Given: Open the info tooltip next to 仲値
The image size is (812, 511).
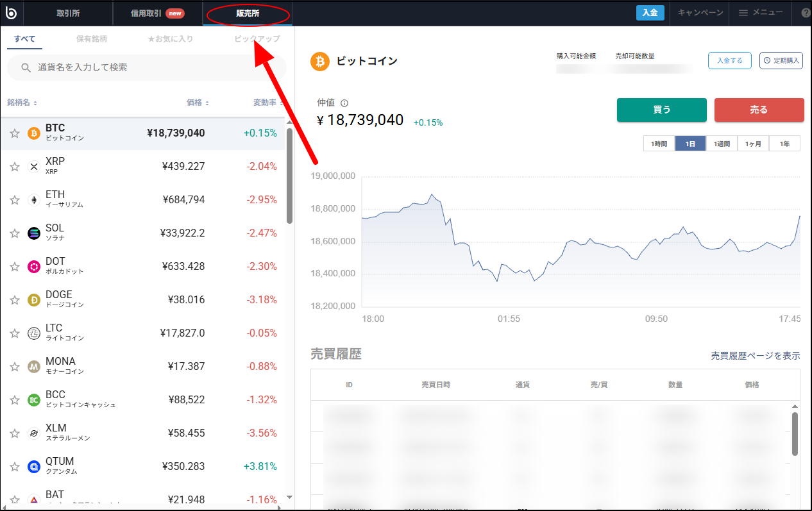Looking at the screenshot, I should (344, 103).
